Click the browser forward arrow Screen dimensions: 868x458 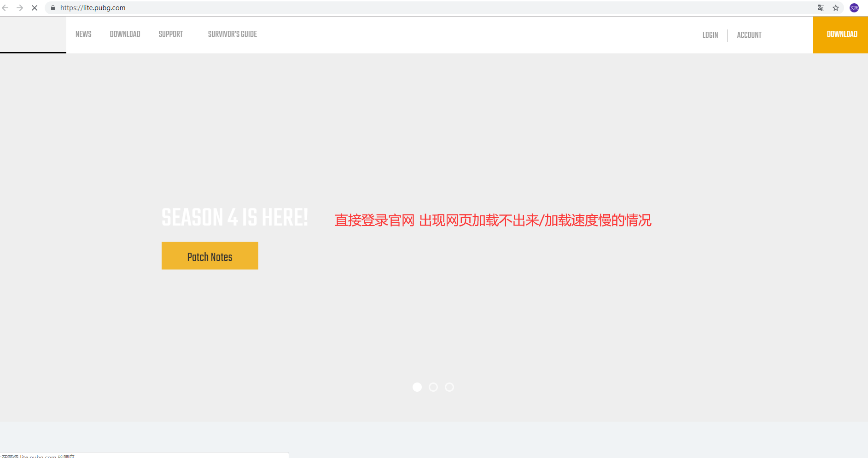click(20, 8)
